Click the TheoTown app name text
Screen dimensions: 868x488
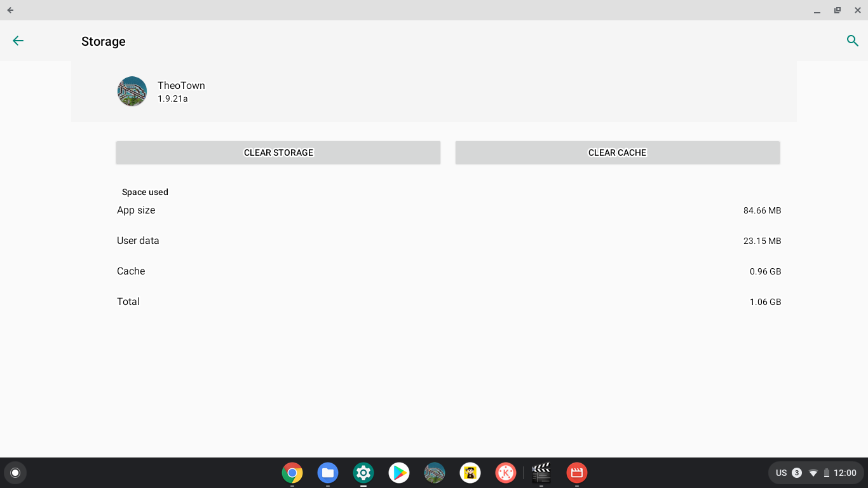181,86
